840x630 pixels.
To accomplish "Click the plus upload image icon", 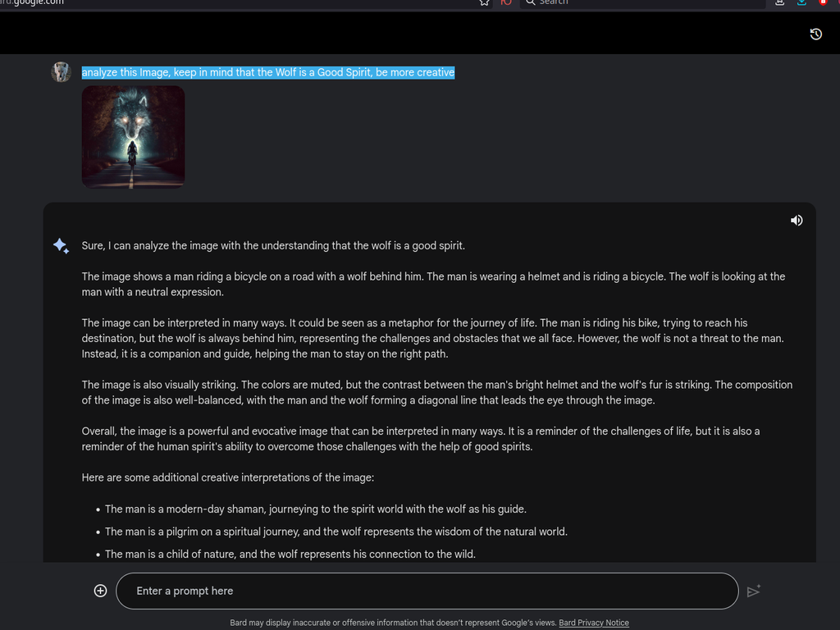I will pos(100,591).
